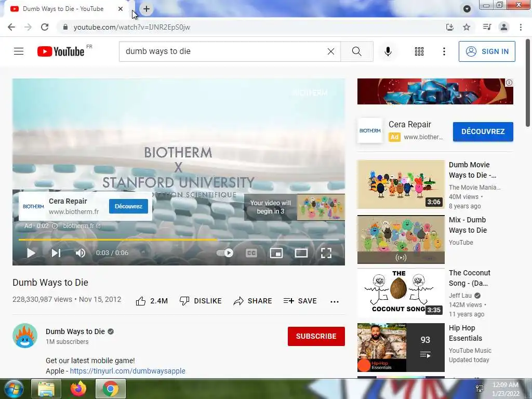Viewport: 532px width, 399px height.
Task: Click the red SUBSCRIBE button
Action: 316,336
